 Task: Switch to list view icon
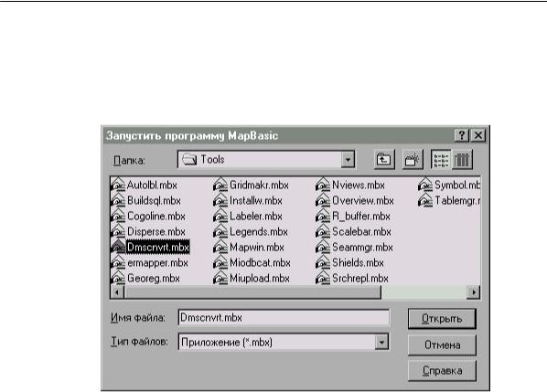point(441,160)
